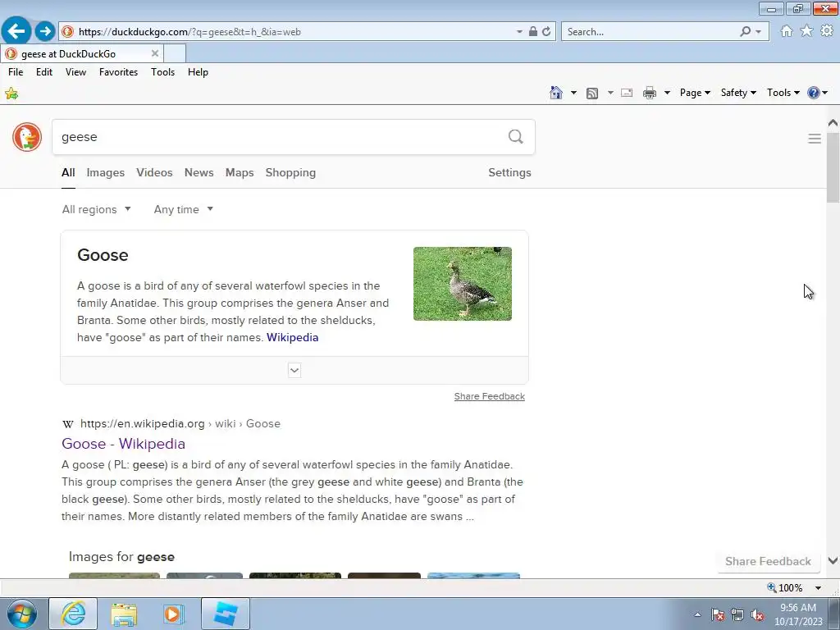Click the muted volume tray icon
Image resolution: width=840 pixels, height=630 pixels.
757,615
